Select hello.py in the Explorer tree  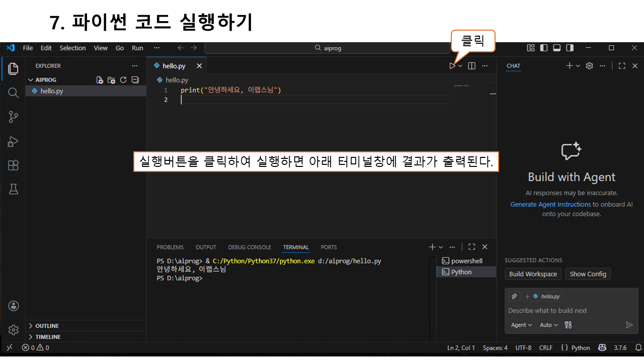[52, 91]
